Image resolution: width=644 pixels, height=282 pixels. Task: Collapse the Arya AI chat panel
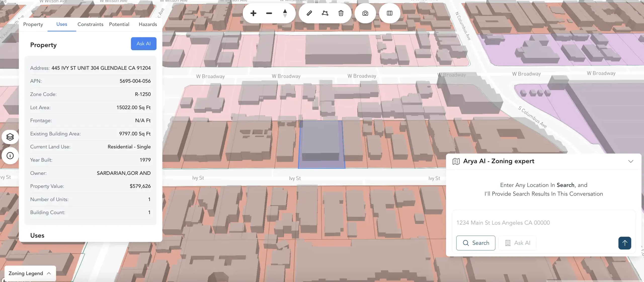[631, 161]
